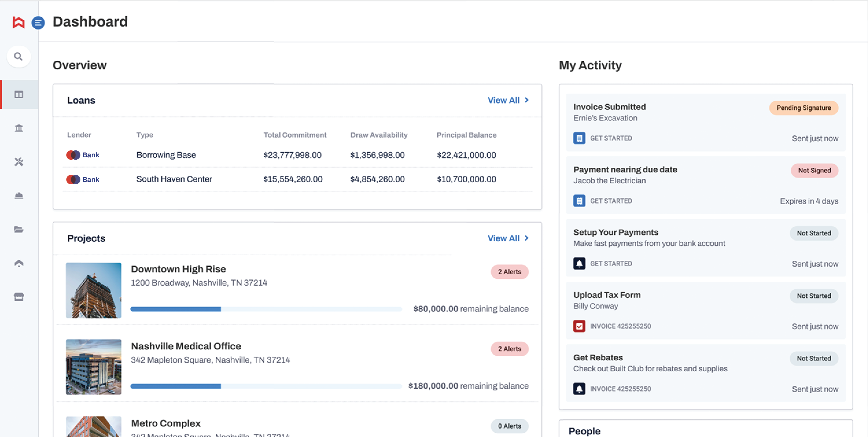The width and height of the screenshot is (868, 437).
Task: Click Downtown High Rise progress bar
Action: (266, 309)
